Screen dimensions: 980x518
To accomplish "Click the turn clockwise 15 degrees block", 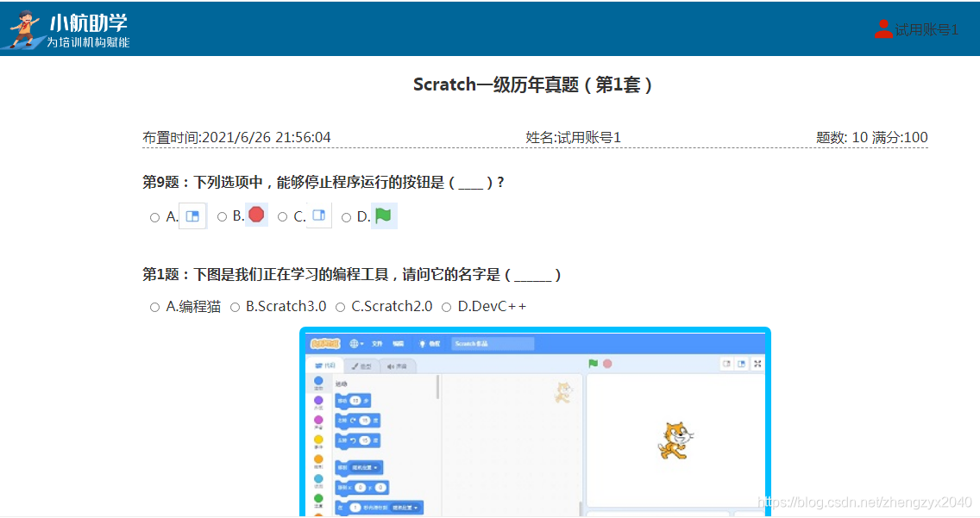I will pyautogui.click(x=357, y=421).
